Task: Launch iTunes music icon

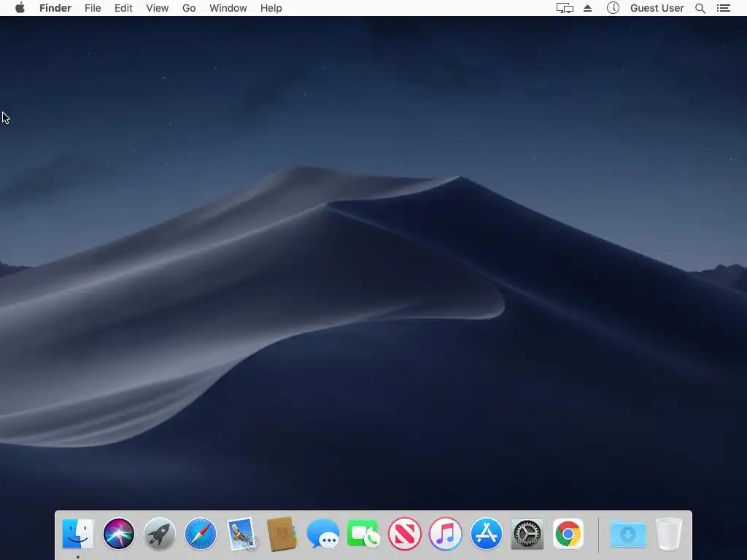Action: tap(446, 534)
